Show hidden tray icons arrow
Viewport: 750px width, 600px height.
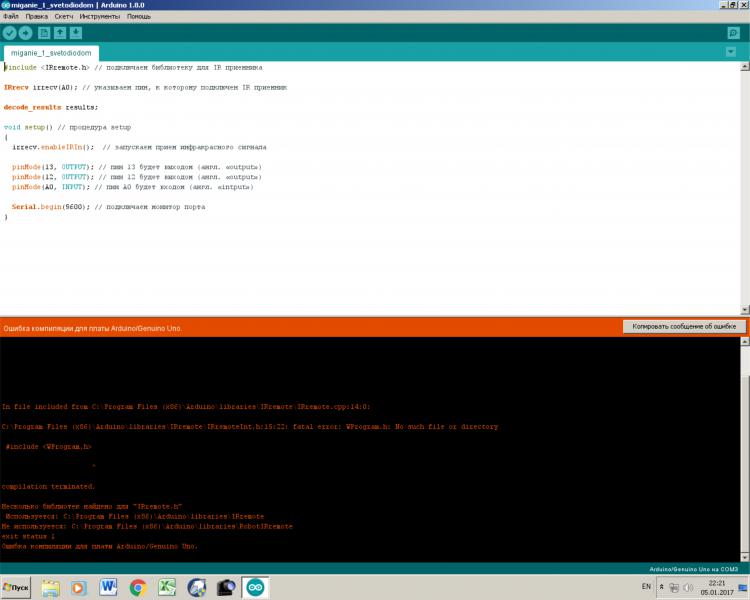(662, 587)
